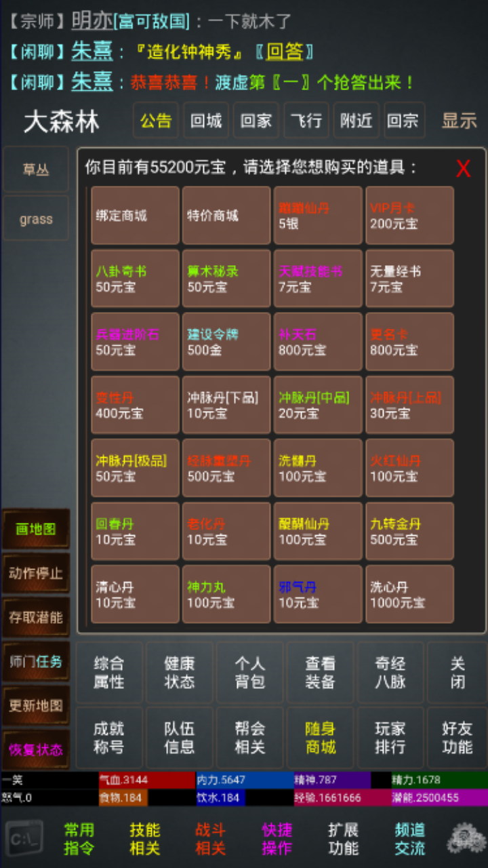The width and height of the screenshot is (488, 868).
Task: Open 个人背包 inventory
Action: point(249,673)
